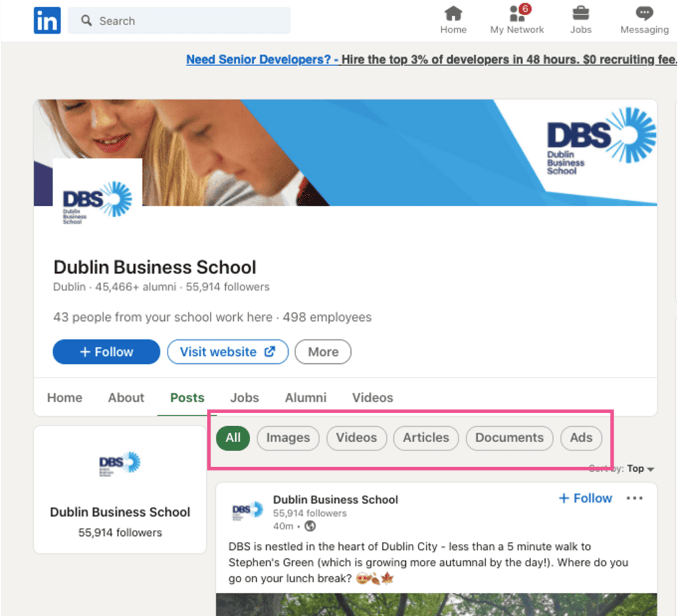
Task: Click the post text about Stephen's Green
Action: click(x=428, y=562)
